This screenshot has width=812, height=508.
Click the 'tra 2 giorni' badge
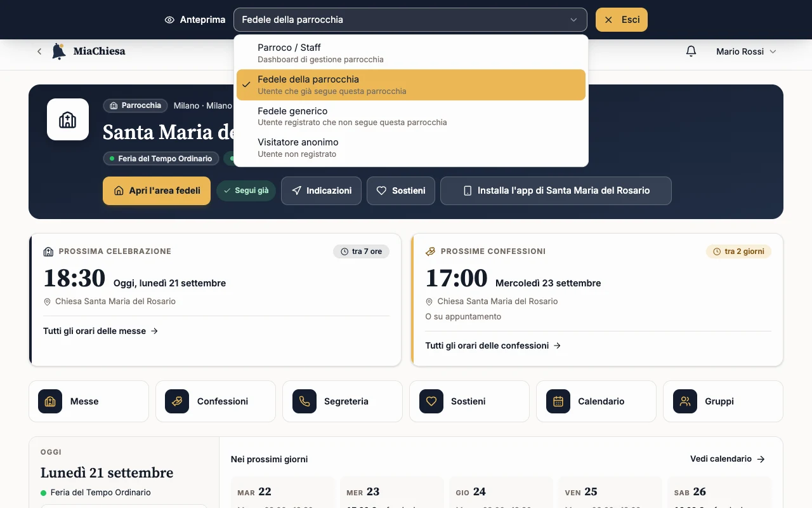[738, 251]
